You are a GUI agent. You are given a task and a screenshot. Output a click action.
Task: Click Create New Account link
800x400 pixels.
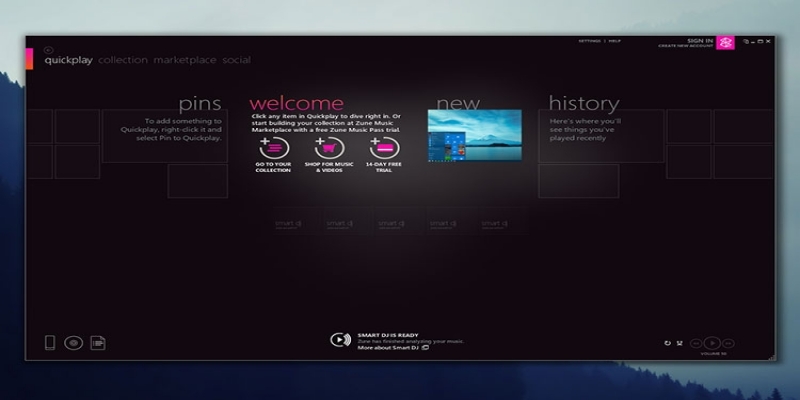685,46
